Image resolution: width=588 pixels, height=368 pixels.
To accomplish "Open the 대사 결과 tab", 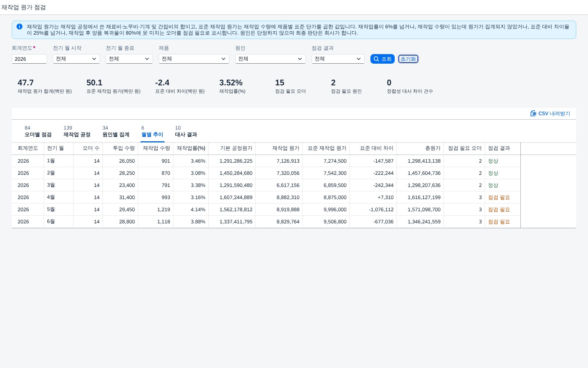I will coord(186,131).
